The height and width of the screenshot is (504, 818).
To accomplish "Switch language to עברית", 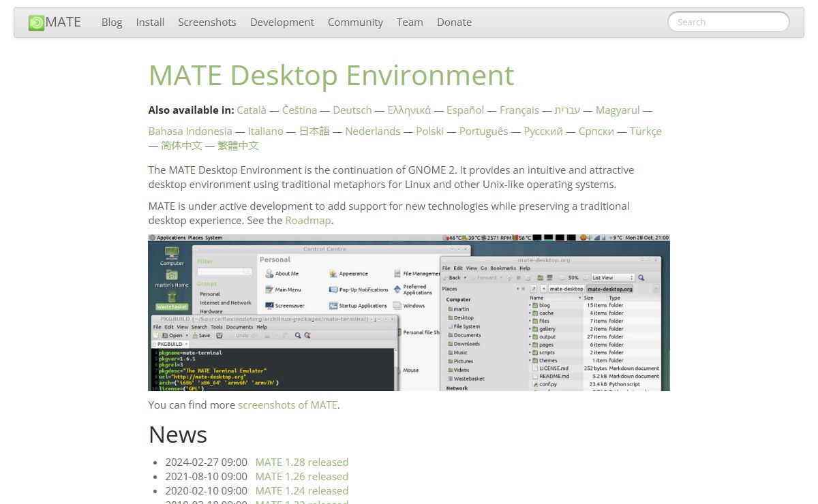I will point(567,110).
